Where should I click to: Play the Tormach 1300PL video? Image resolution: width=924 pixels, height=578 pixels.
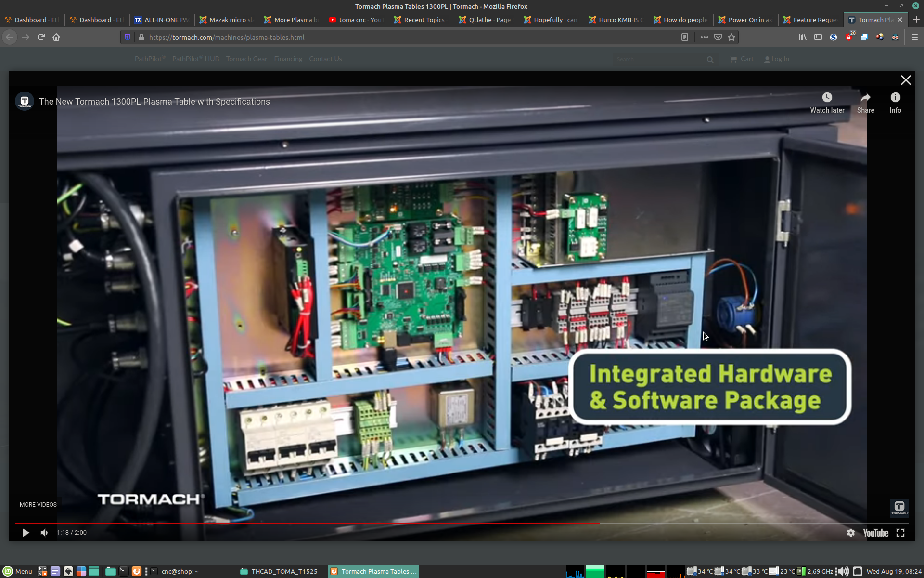26,533
